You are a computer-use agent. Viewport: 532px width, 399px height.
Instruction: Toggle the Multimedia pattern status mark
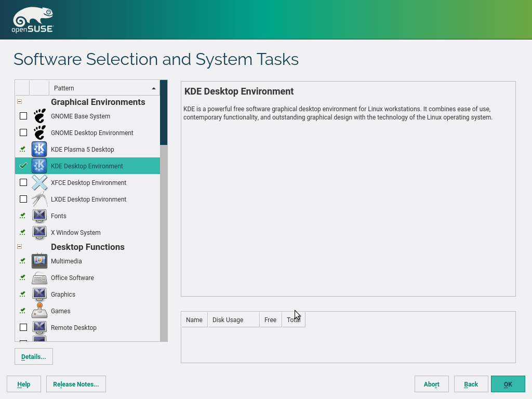point(23,261)
